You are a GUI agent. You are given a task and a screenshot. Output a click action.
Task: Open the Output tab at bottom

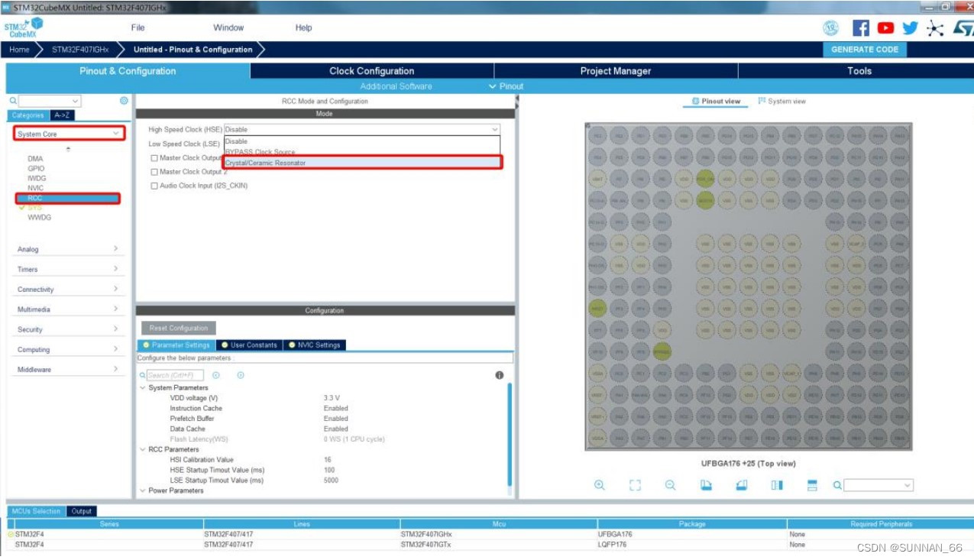coord(82,511)
